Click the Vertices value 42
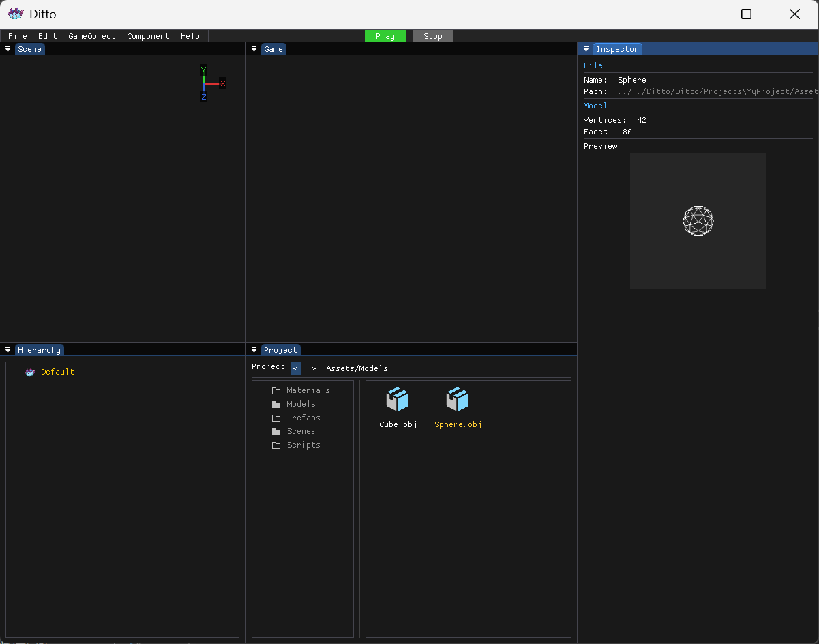 [x=642, y=120]
